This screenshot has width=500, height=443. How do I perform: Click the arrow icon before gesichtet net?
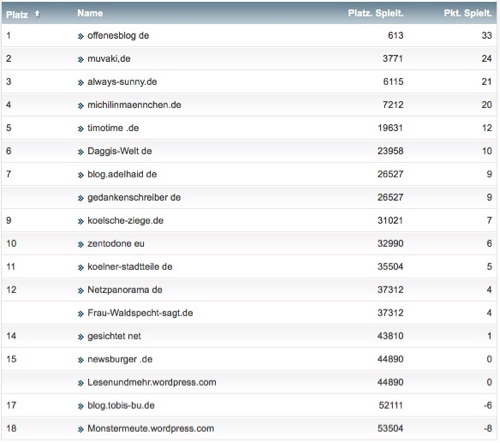pyautogui.click(x=80, y=337)
